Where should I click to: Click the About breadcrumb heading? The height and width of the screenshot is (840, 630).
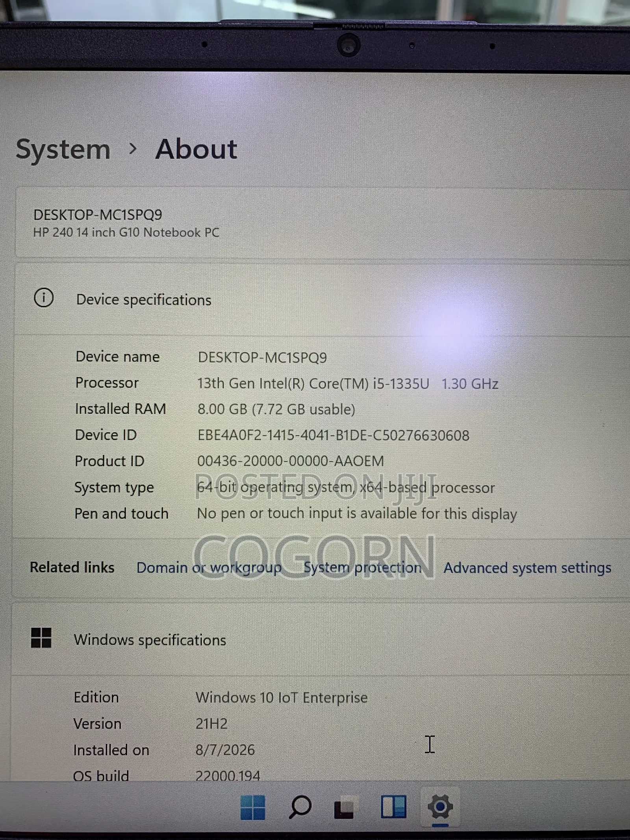pos(196,149)
